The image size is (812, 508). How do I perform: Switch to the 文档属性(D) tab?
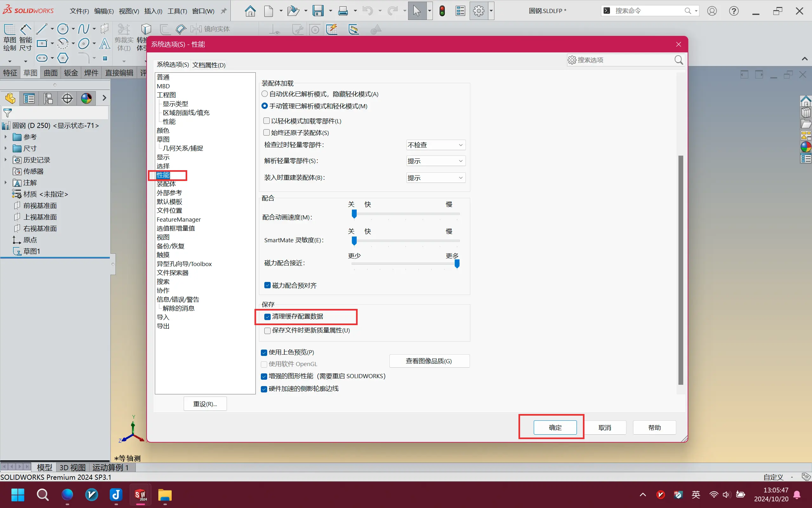click(209, 65)
